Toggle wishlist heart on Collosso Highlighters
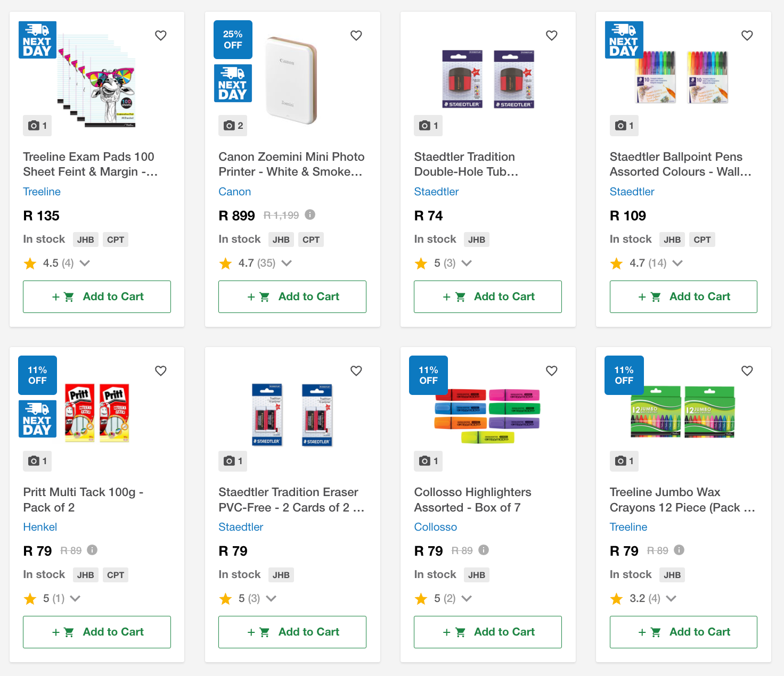The width and height of the screenshot is (784, 676). [552, 371]
